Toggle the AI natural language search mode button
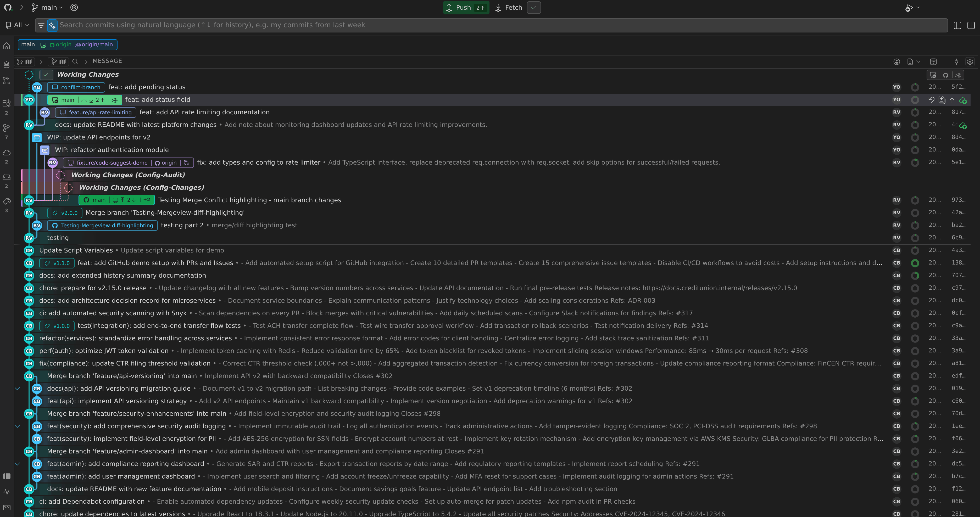The image size is (980, 517). (x=52, y=25)
